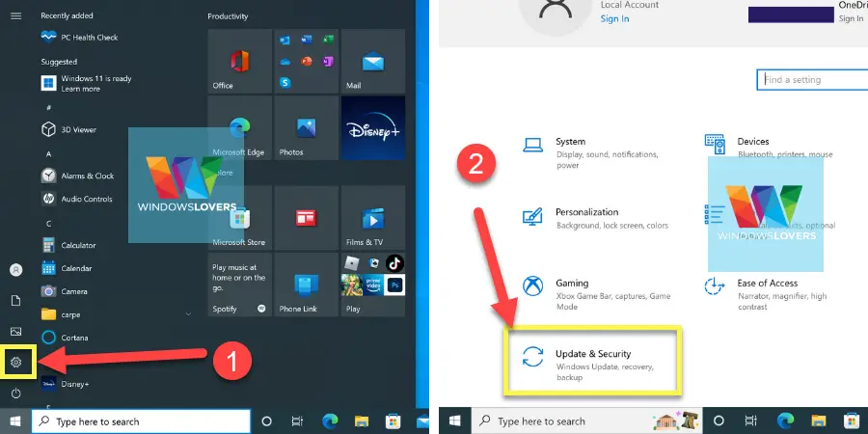Open Task View on left taskbar
The height and width of the screenshot is (434, 868).
297,421
